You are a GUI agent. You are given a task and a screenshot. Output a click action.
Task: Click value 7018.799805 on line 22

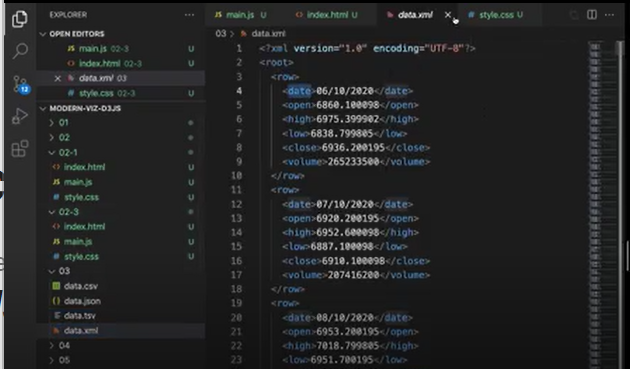(348, 346)
